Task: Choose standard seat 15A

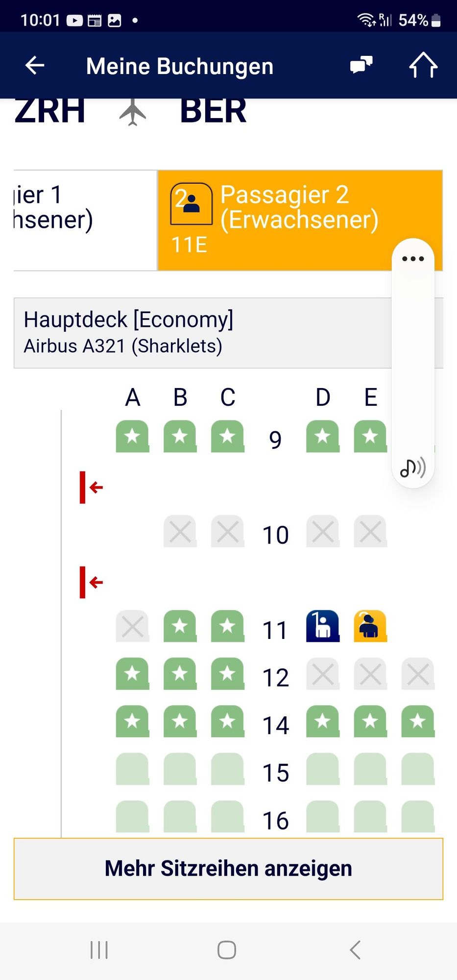Action: point(132,769)
